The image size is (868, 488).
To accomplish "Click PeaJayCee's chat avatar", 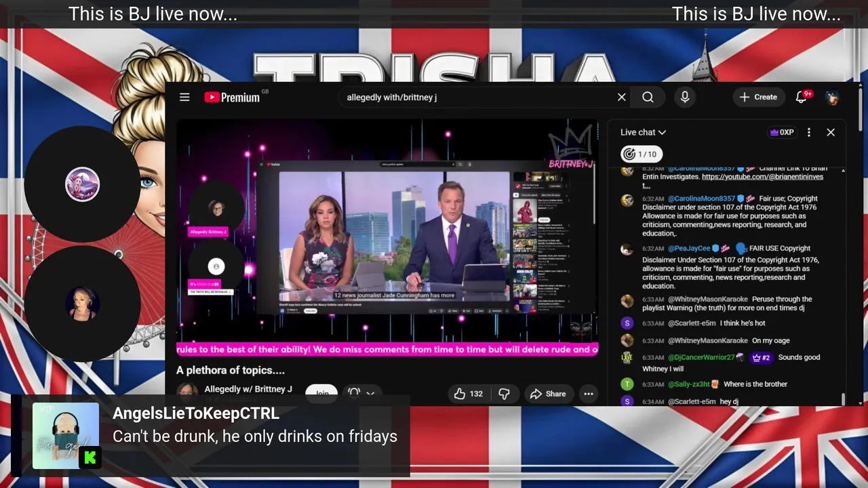I will 627,249.
